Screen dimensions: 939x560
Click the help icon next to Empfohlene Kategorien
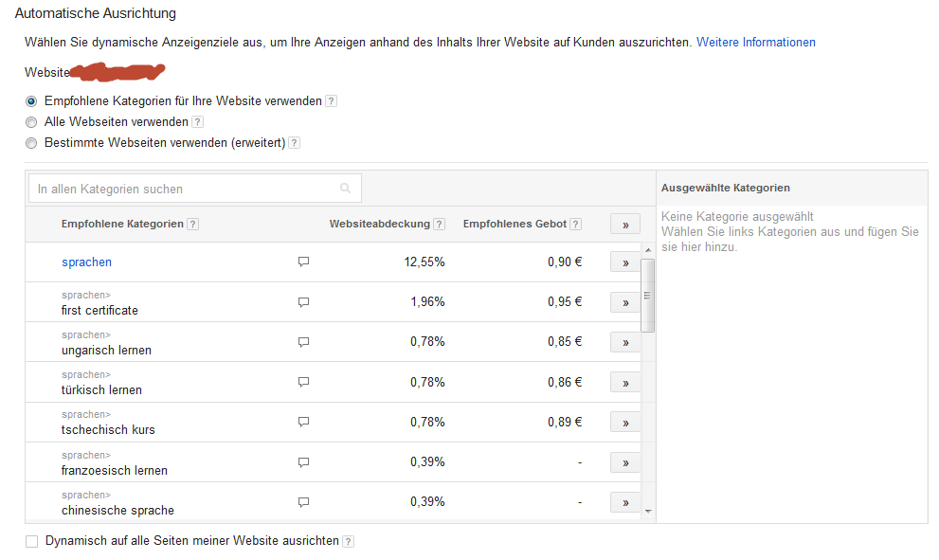click(x=192, y=225)
